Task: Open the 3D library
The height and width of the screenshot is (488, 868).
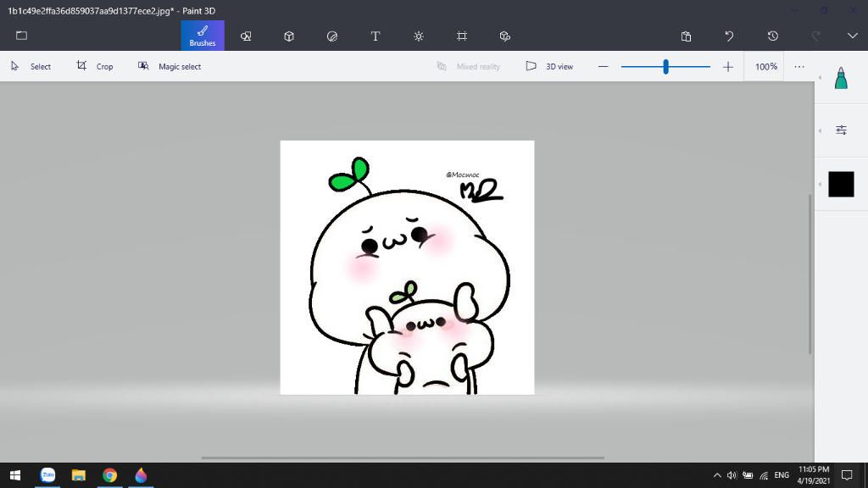Action: tap(505, 36)
